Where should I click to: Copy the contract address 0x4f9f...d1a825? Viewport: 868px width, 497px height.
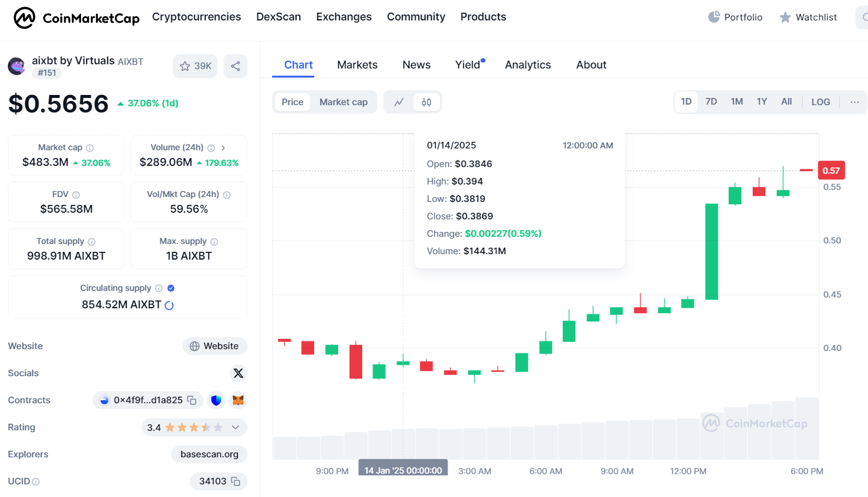point(192,400)
